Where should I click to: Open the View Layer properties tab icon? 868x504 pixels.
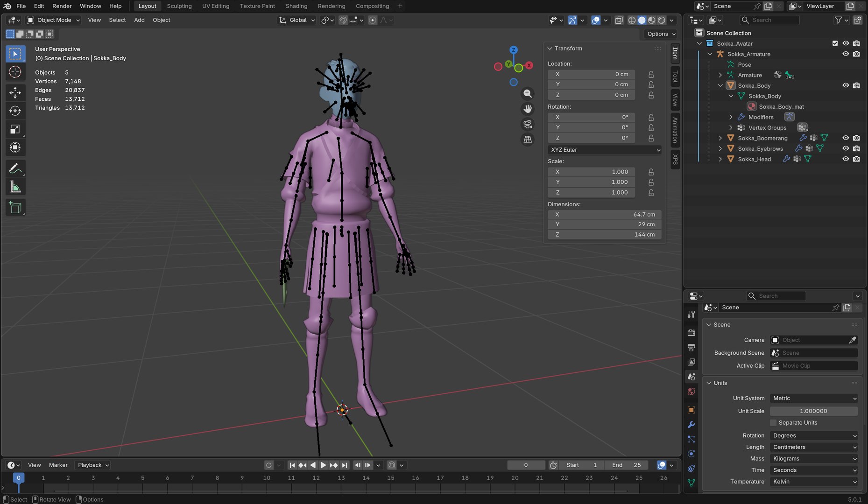pyautogui.click(x=691, y=362)
